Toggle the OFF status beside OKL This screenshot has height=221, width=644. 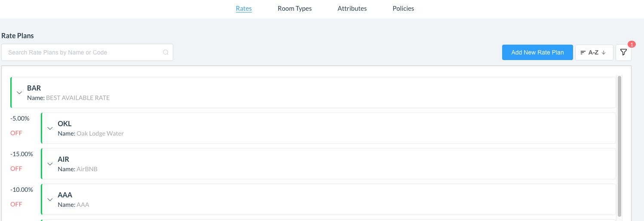click(x=16, y=133)
